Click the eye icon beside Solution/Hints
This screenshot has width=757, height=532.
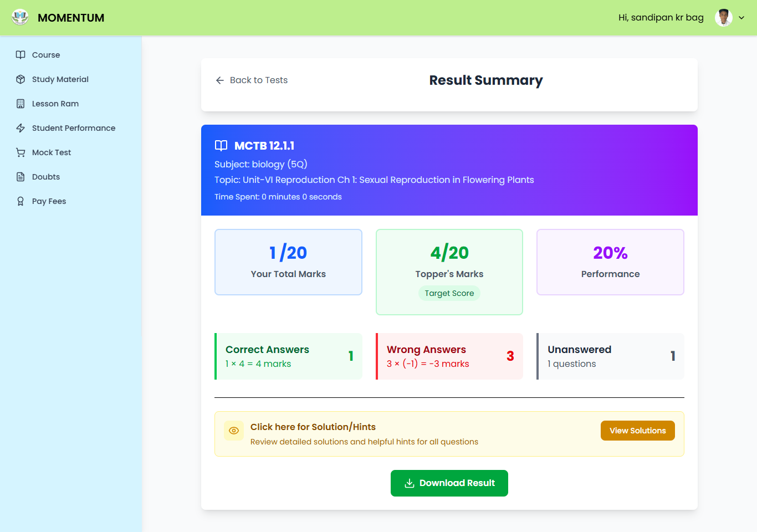234,431
